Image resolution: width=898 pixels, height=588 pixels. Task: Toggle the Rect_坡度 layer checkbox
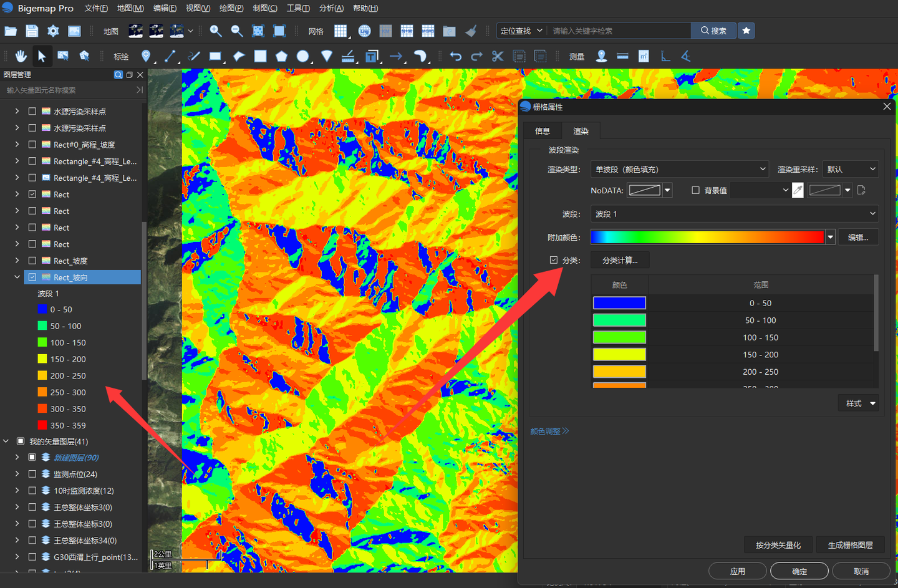[x=32, y=261]
